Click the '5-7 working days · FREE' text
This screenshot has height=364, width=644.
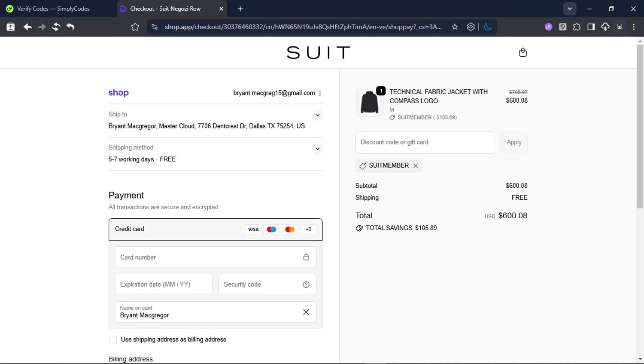pos(142,159)
